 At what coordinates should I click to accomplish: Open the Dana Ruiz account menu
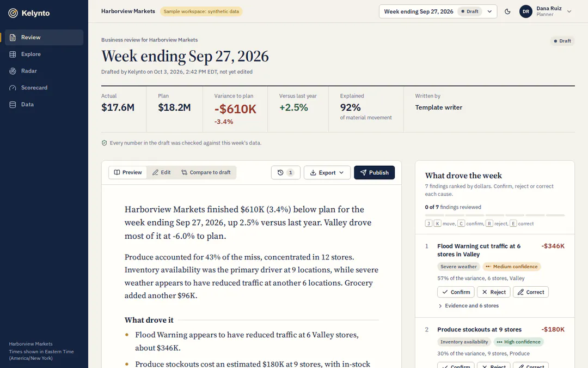[546, 11]
